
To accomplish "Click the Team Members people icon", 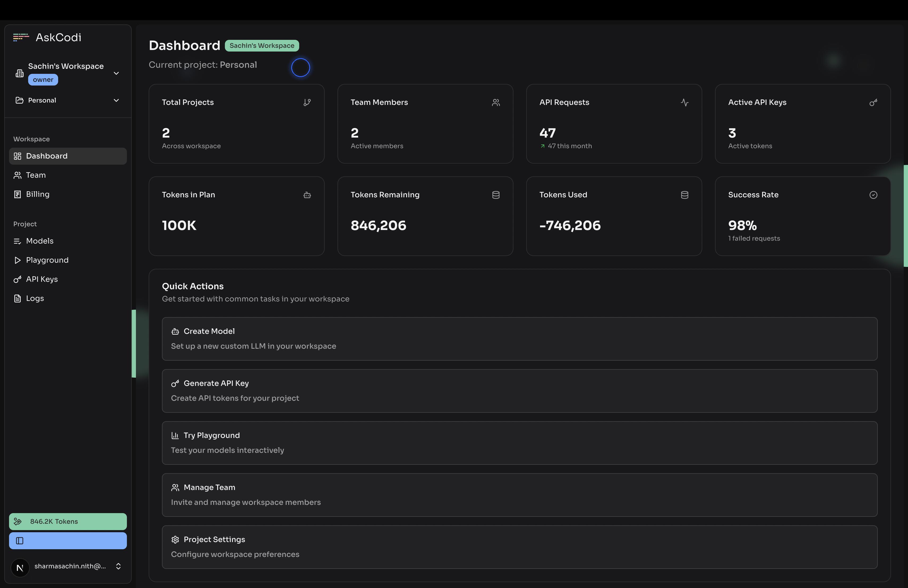I will pyautogui.click(x=496, y=102).
